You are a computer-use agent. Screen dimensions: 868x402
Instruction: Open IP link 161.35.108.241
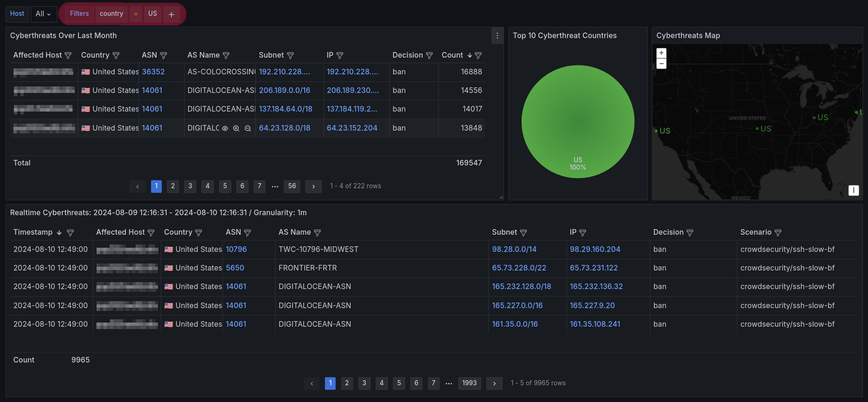coord(595,324)
